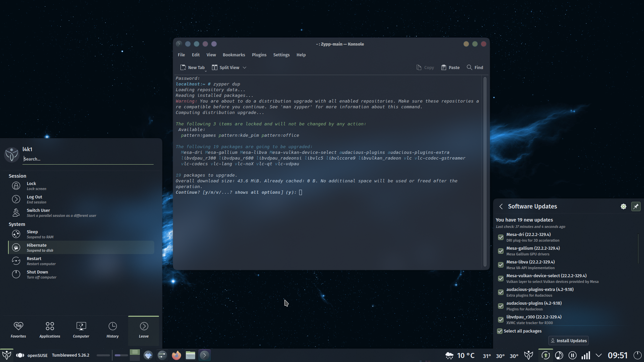Viewport: 644px width, 362px height.
Task: Click the pause tray icon
Action: click(573, 355)
